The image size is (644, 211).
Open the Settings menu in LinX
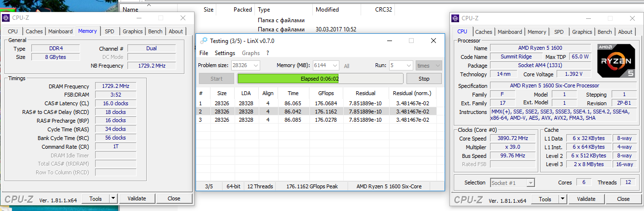click(225, 53)
